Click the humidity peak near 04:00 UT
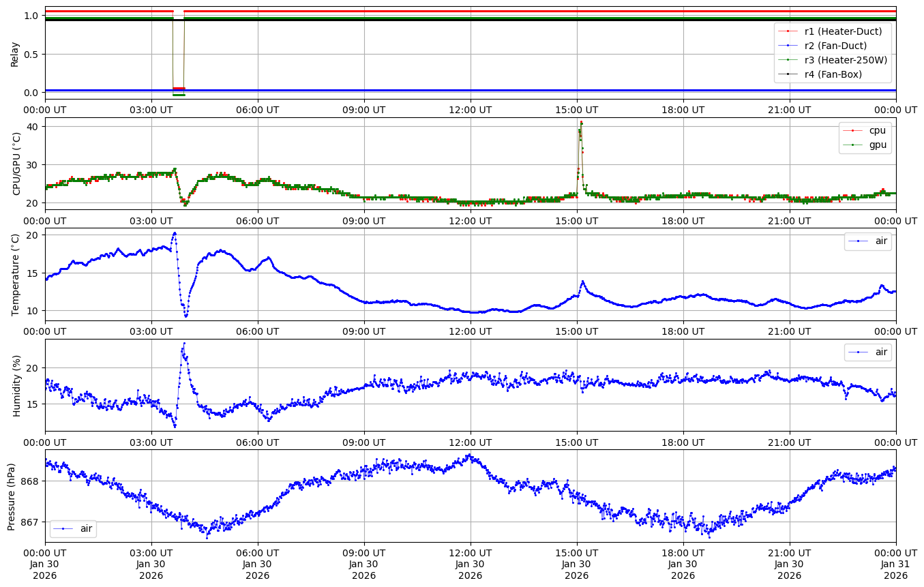This screenshot has height=587, width=924. click(184, 344)
